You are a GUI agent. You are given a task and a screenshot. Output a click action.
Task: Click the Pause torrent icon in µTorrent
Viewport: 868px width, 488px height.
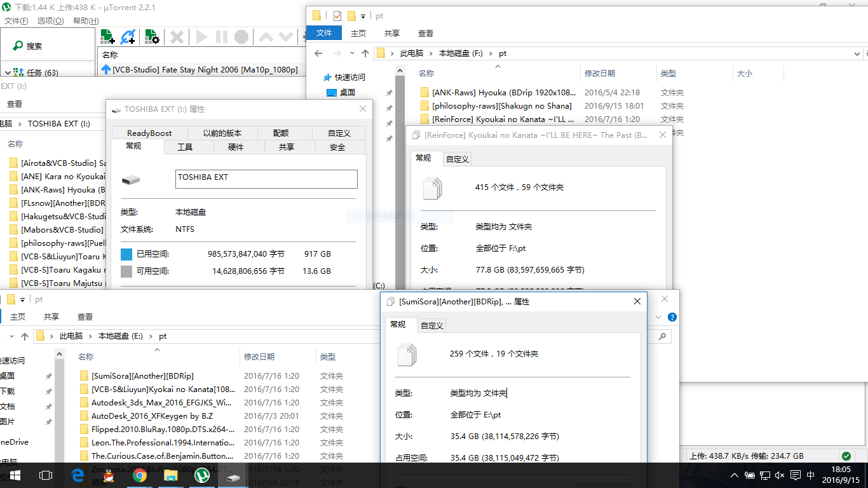[x=221, y=37]
